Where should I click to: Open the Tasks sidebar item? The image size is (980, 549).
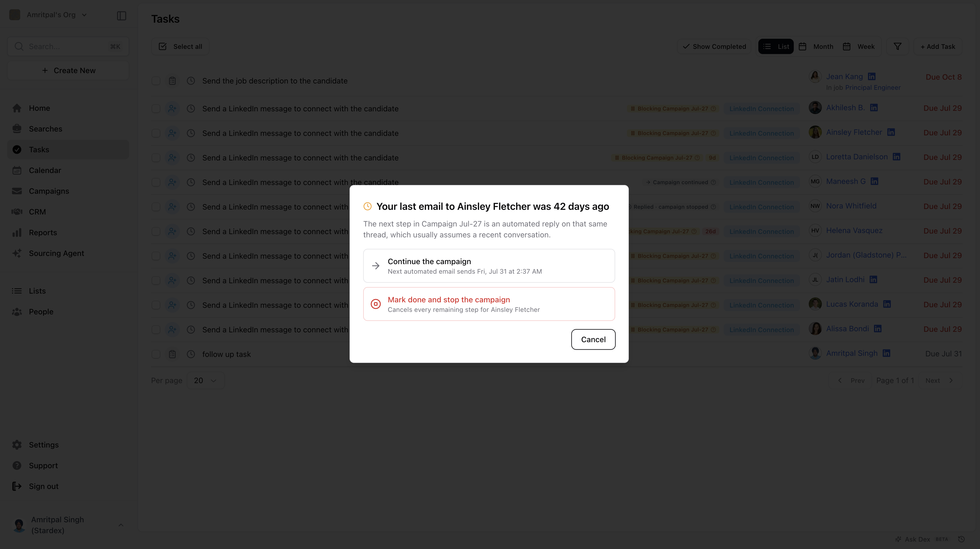68,150
